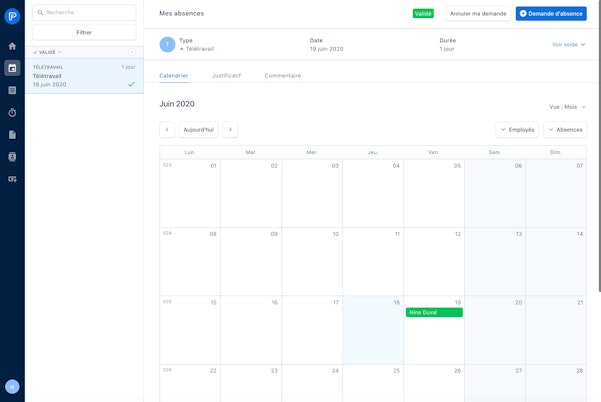Click the Filtrer button
The width and height of the screenshot is (601, 402).
click(x=84, y=33)
